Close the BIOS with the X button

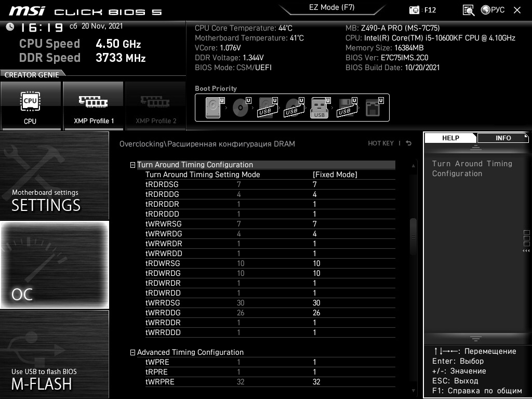click(x=517, y=10)
